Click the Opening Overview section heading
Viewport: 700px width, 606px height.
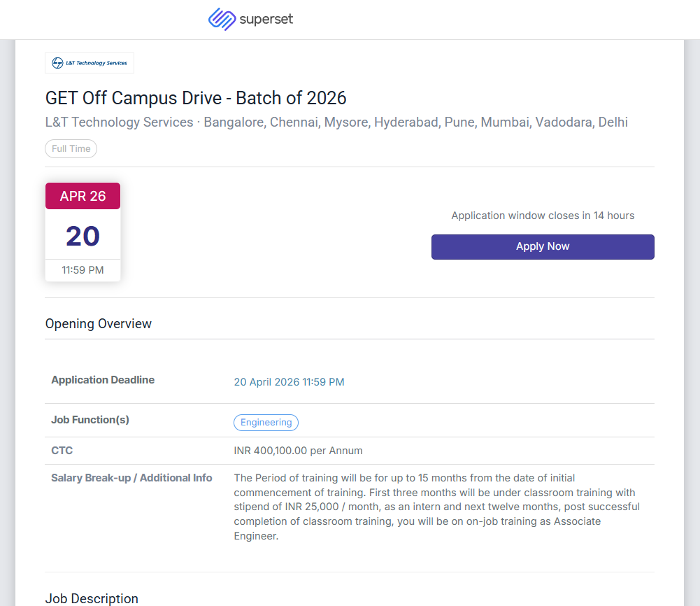tap(99, 324)
